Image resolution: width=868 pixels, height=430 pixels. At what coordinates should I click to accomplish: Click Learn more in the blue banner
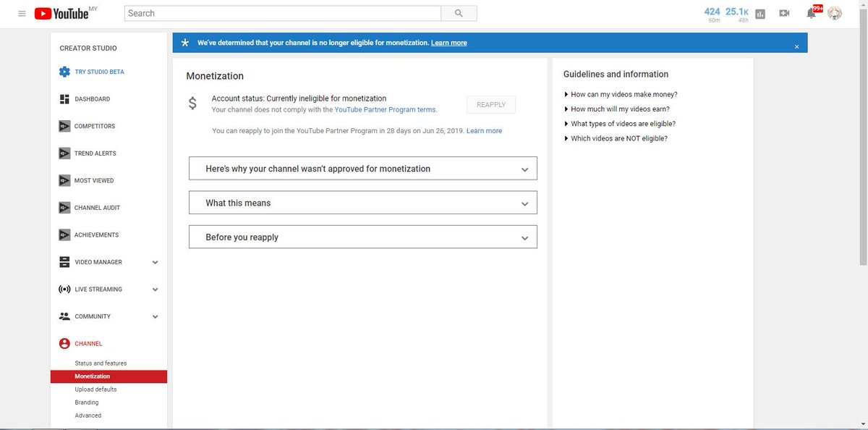pos(449,43)
